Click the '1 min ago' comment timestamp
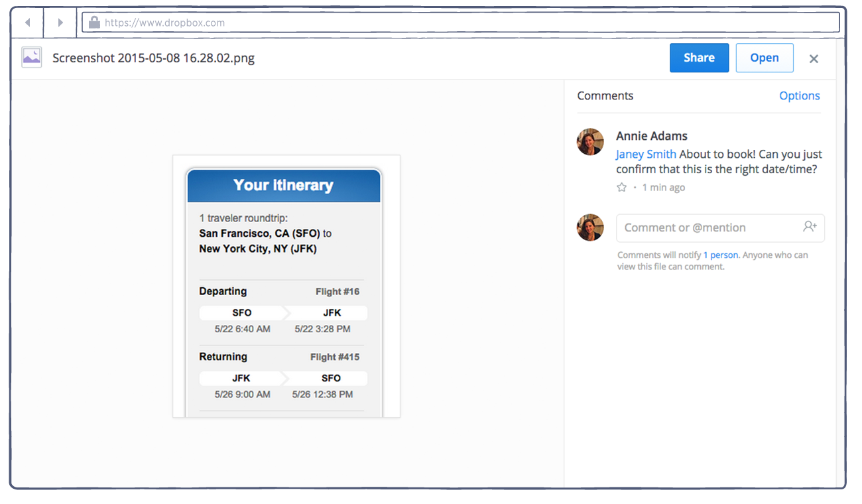 [663, 188]
